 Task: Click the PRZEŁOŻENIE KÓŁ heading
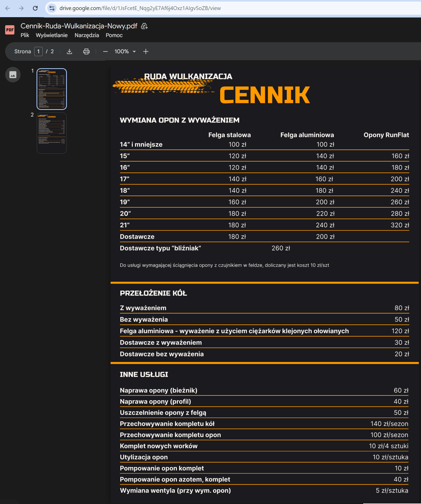click(153, 293)
